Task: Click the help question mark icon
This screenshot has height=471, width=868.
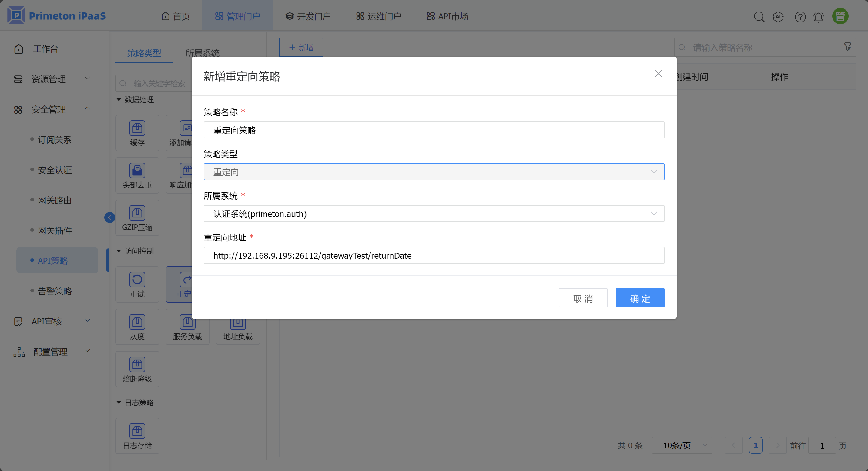Action: [x=800, y=16]
